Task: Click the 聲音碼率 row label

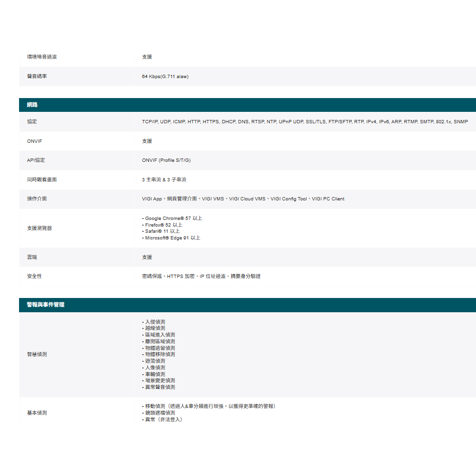Action: coord(37,77)
